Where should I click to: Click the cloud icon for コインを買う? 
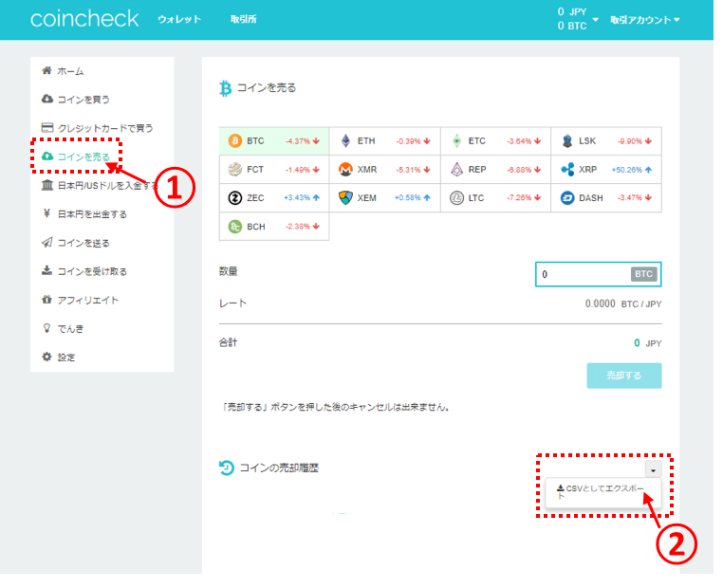pyautogui.click(x=47, y=99)
